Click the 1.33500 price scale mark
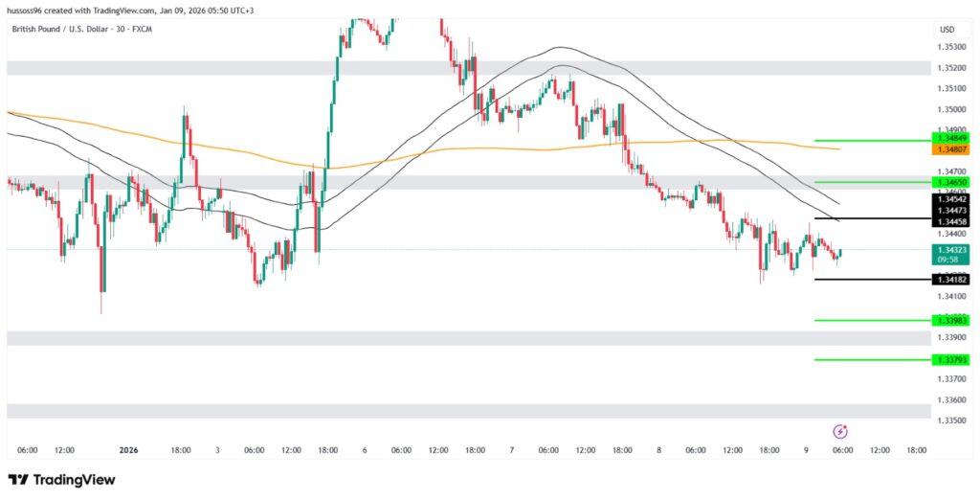The width and height of the screenshot is (980, 500). click(x=951, y=420)
